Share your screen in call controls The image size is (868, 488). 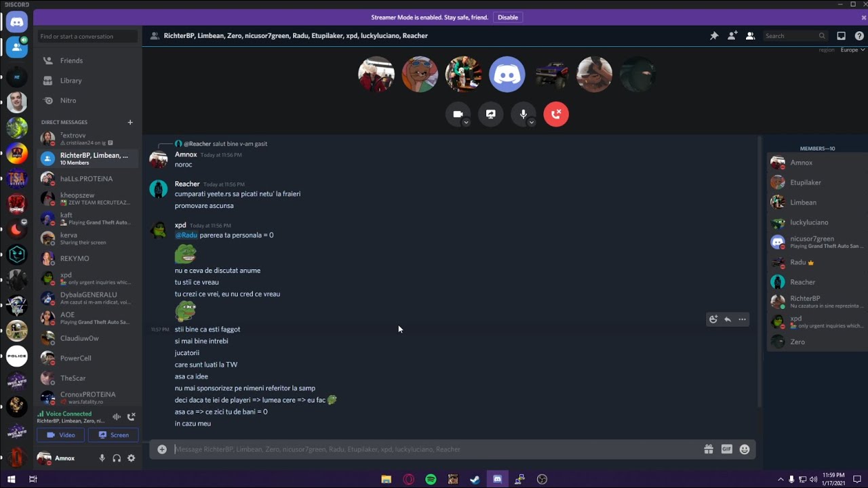(x=490, y=114)
